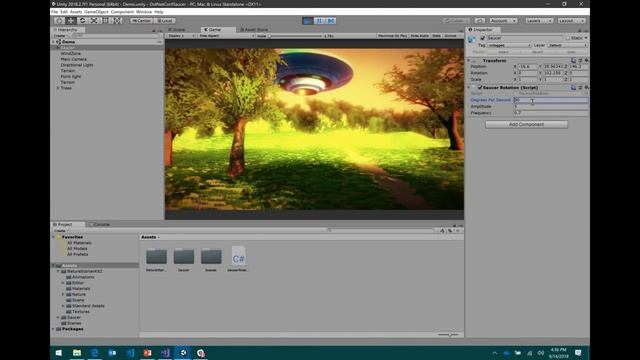The image size is (640, 360).
Task: Open the Component menu
Action: (122, 12)
